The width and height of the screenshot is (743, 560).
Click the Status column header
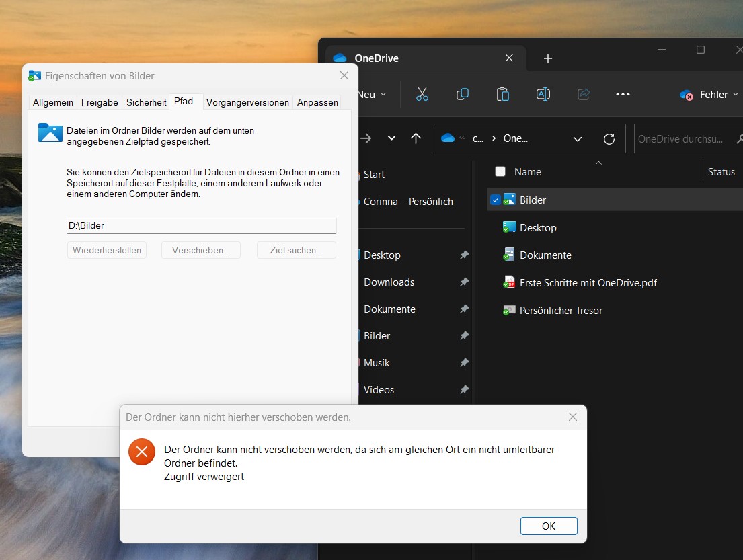721,172
